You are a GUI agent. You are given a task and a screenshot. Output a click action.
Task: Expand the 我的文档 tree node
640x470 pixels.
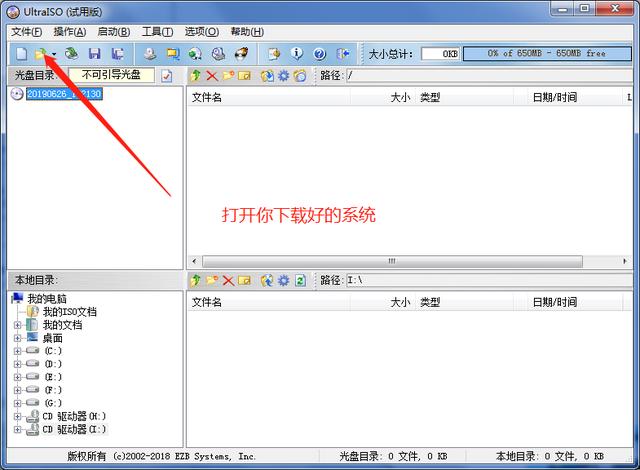click(x=17, y=325)
